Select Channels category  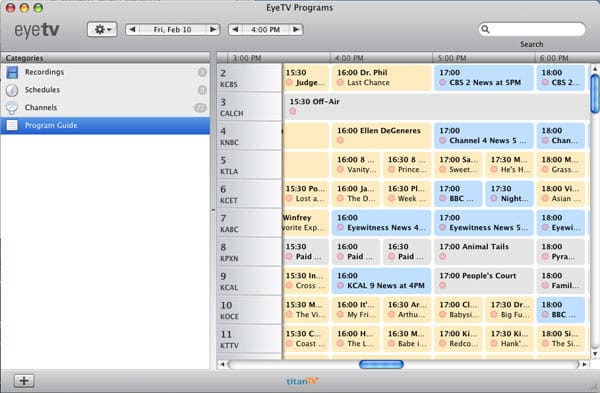(x=105, y=108)
